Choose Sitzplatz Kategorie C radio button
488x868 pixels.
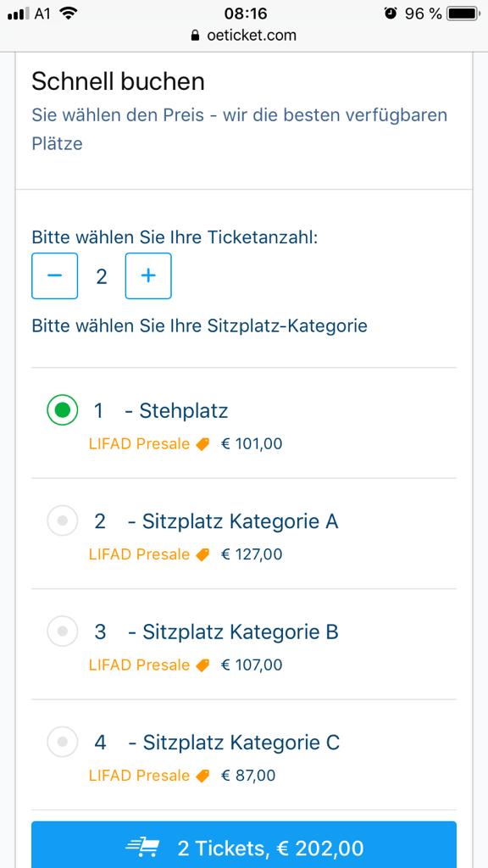pyautogui.click(x=63, y=741)
